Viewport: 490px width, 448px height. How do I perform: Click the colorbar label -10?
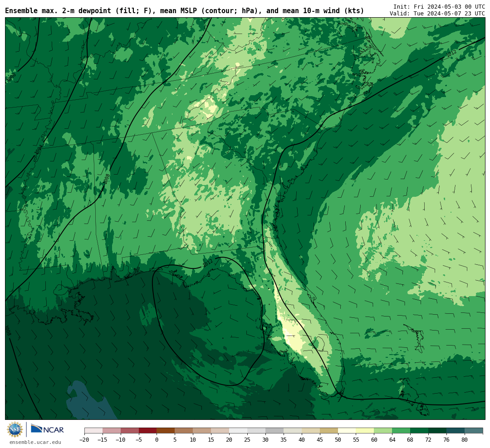tap(120, 439)
